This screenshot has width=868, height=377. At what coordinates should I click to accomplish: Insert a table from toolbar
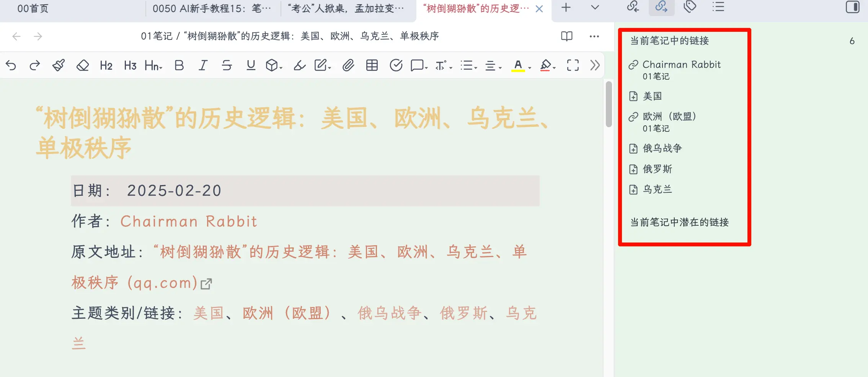(x=372, y=66)
